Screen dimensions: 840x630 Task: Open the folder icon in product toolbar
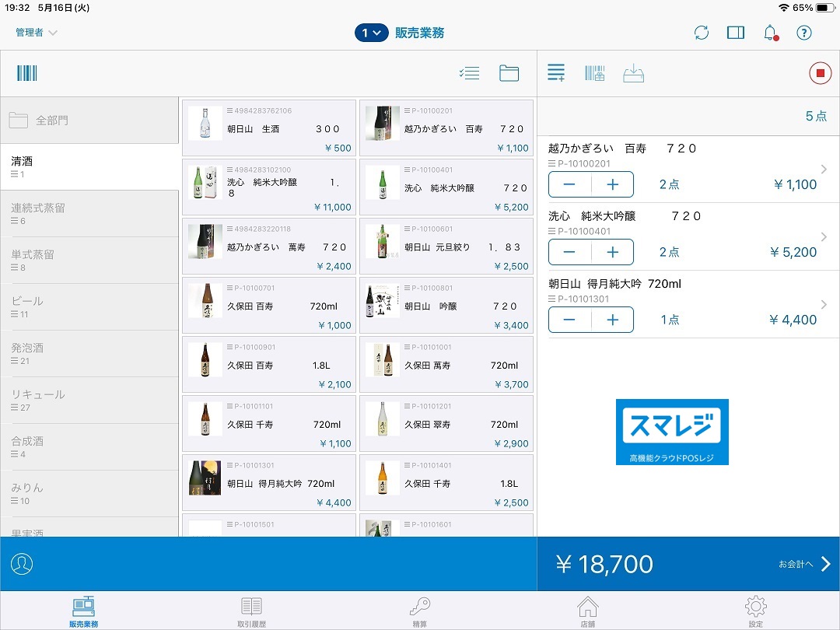pos(509,73)
